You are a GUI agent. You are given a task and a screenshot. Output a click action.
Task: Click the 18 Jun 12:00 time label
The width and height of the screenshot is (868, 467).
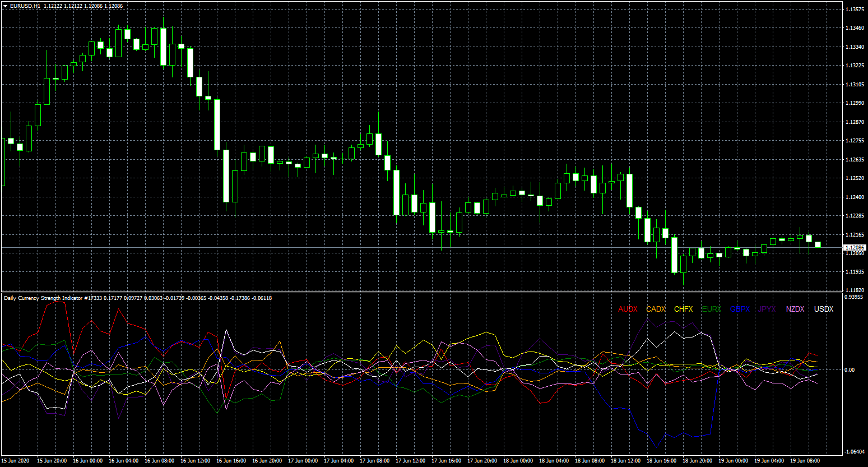[x=626, y=461]
